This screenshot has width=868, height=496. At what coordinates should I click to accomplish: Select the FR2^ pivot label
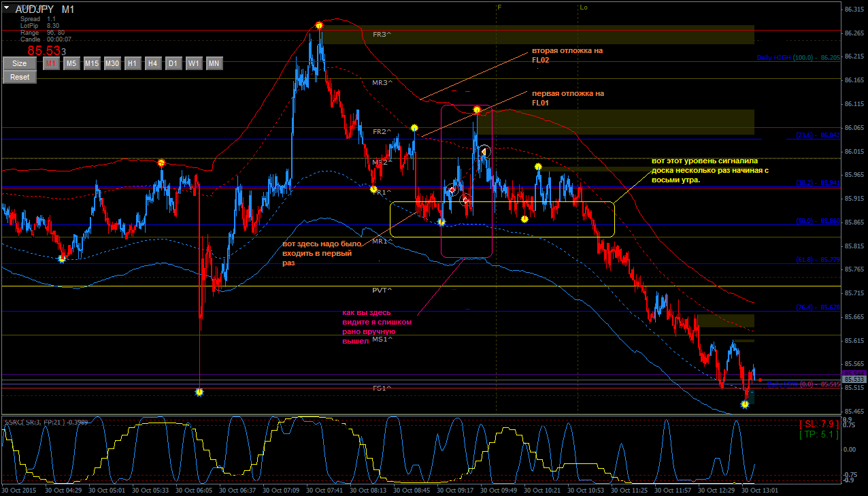pyautogui.click(x=382, y=131)
